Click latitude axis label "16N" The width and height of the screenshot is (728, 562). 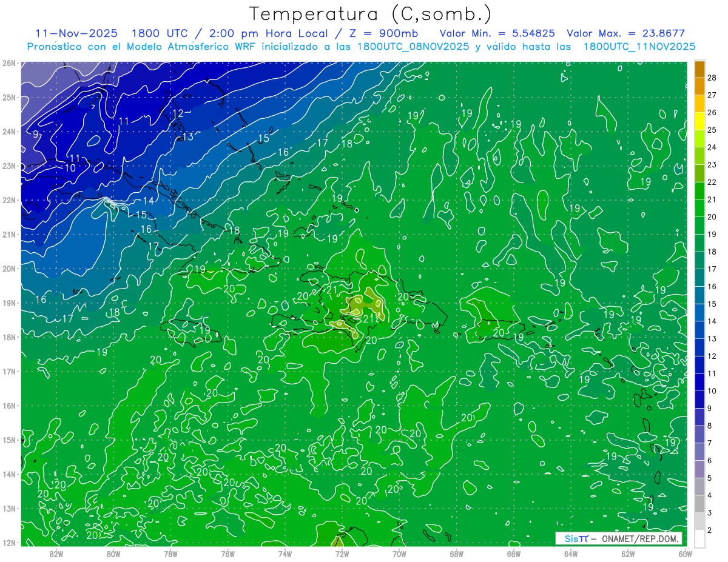pos(8,405)
